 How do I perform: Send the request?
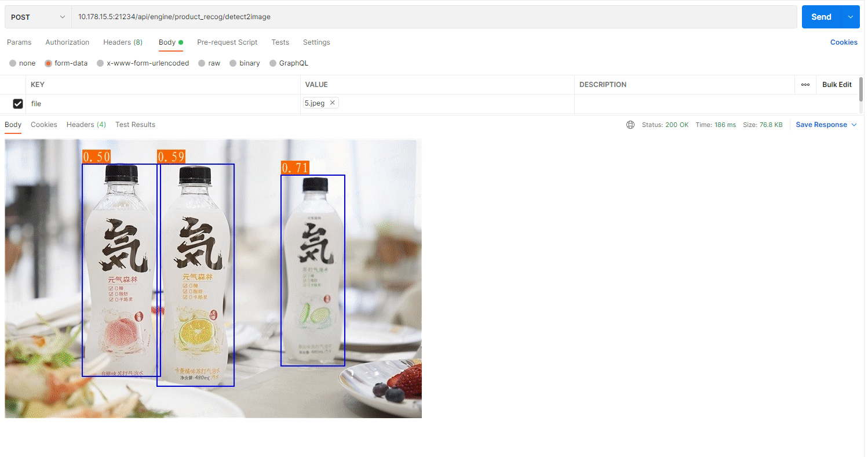[821, 17]
